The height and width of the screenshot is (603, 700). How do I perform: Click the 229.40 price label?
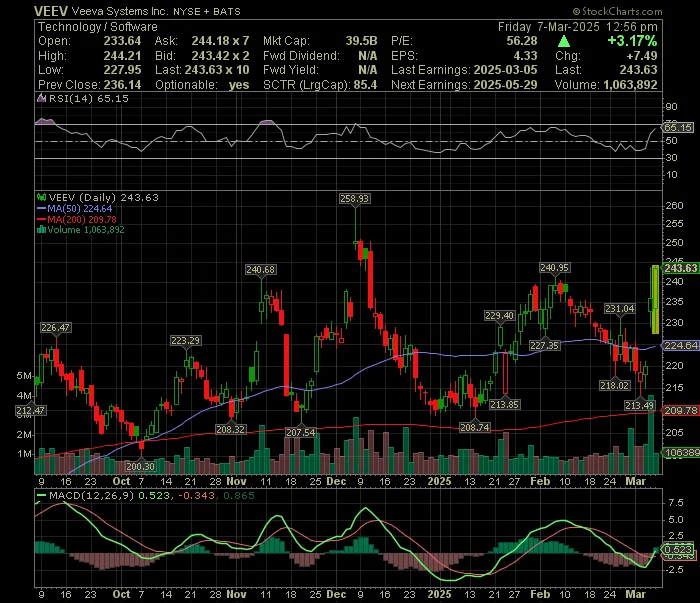tap(500, 316)
